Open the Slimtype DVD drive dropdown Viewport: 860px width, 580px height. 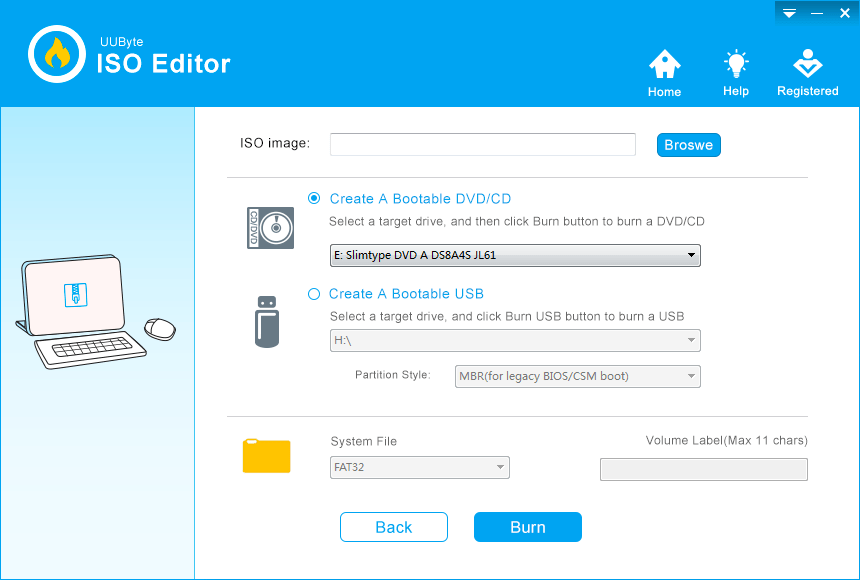(x=515, y=255)
